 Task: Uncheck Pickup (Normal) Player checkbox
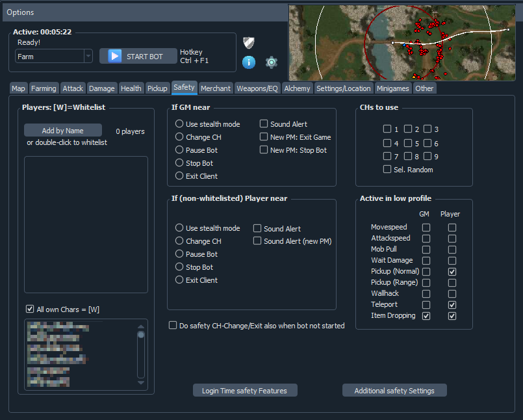coord(452,272)
